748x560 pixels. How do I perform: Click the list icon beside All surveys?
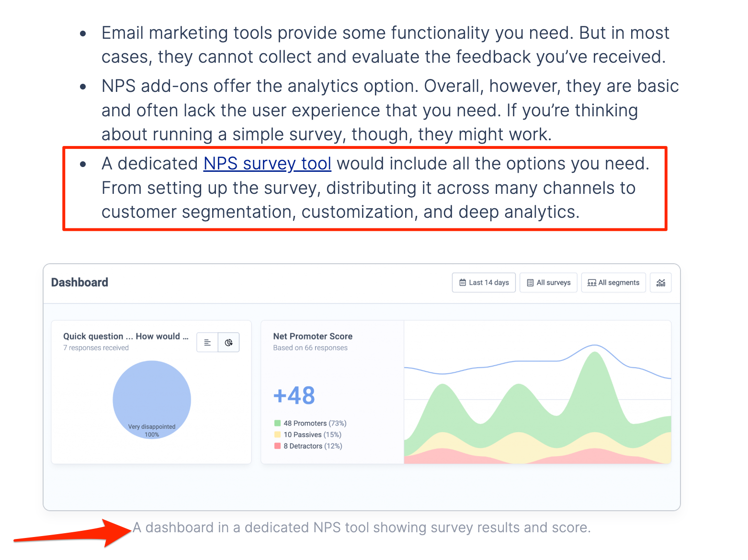[x=530, y=282]
